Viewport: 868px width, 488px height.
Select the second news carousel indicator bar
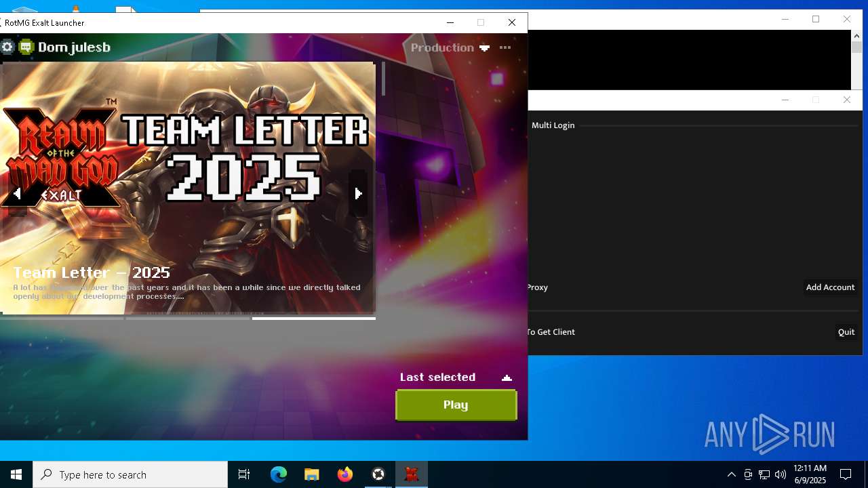point(189,318)
